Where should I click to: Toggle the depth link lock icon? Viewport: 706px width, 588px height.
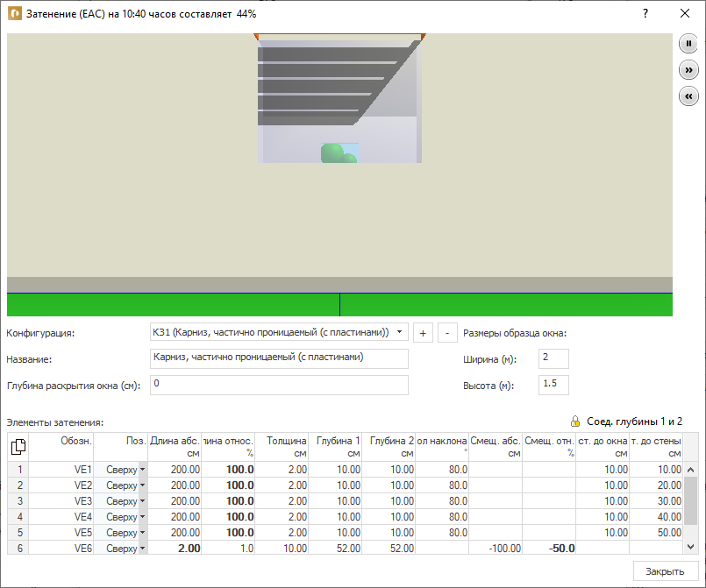(575, 422)
